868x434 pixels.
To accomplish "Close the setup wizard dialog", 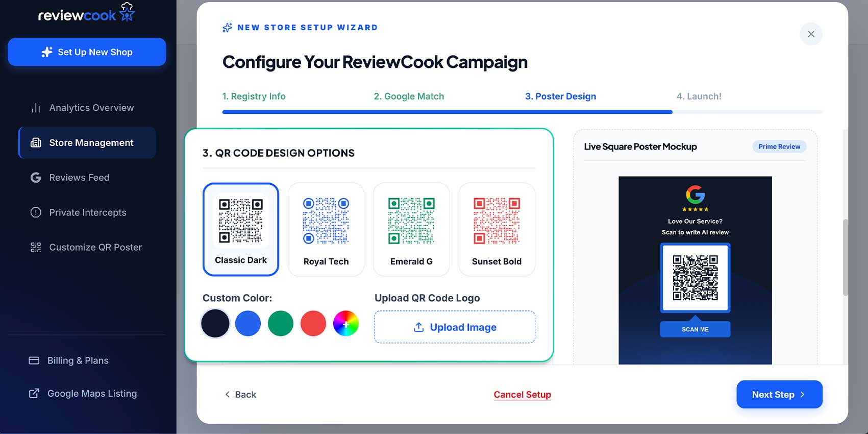I will [811, 34].
